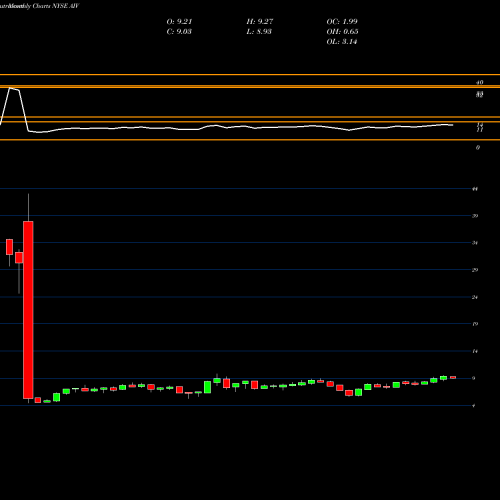Viewport: 500px width, 500px height.
Task: Click the 'OH: 0.65' readout
Action: coord(342,32)
